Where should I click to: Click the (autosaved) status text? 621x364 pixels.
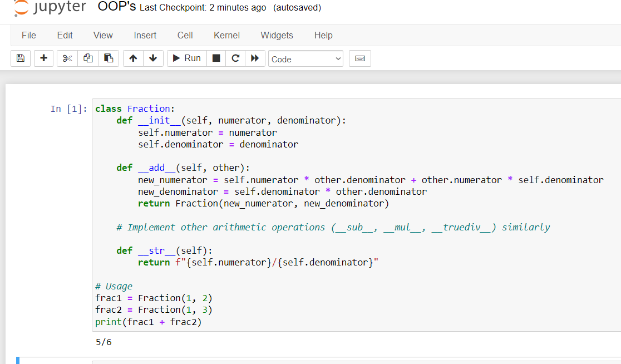pos(297,8)
